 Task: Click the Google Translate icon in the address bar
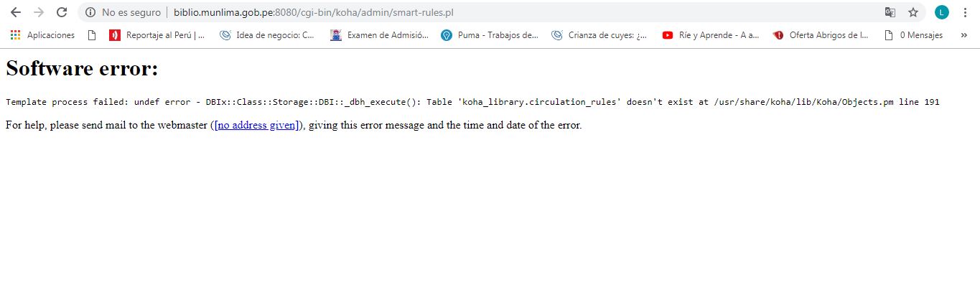pyautogui.click(x=890, y=12)
